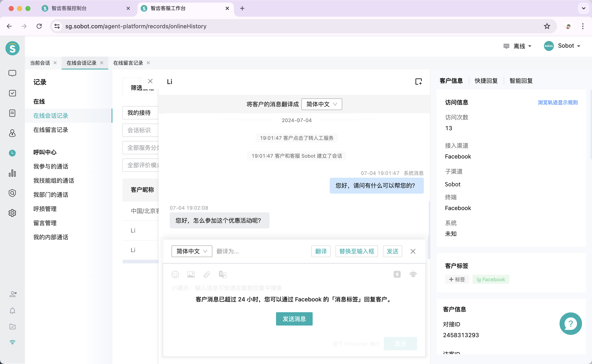Click the folder checkmark icon in sidebar
Viewport: 592px width, 364px height.
(12, 326)
